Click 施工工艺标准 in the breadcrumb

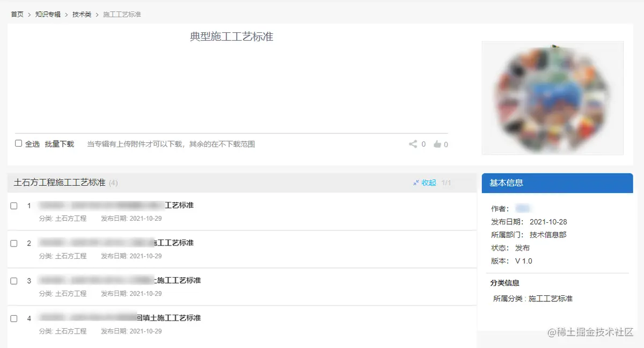click(122, 15)
